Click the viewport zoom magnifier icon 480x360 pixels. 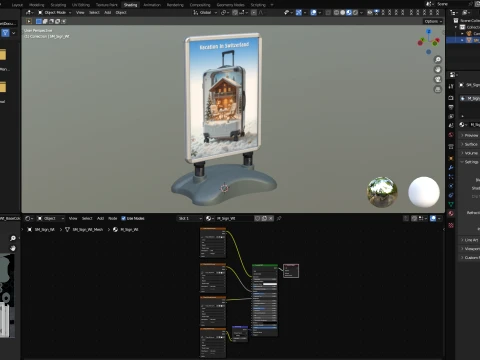click(x=438, y=60)
